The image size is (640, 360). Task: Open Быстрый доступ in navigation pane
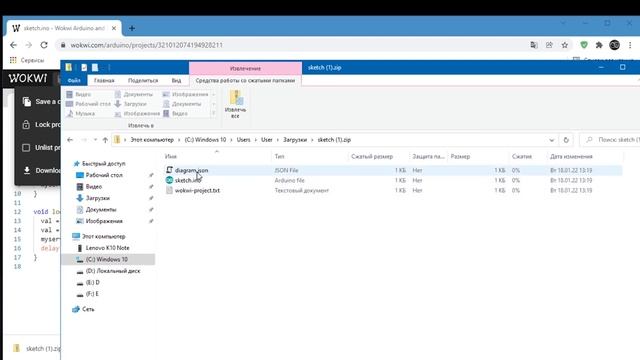pos(104,164)
